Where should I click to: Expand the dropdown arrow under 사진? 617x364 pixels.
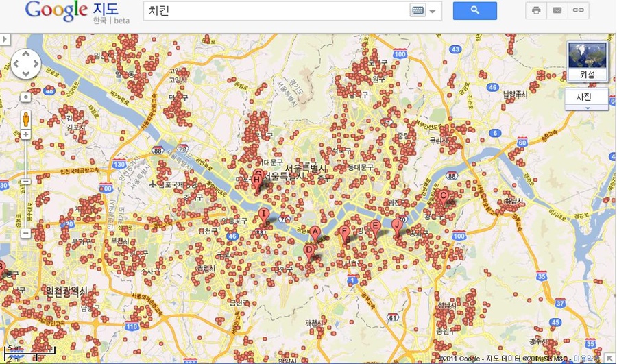587,108
